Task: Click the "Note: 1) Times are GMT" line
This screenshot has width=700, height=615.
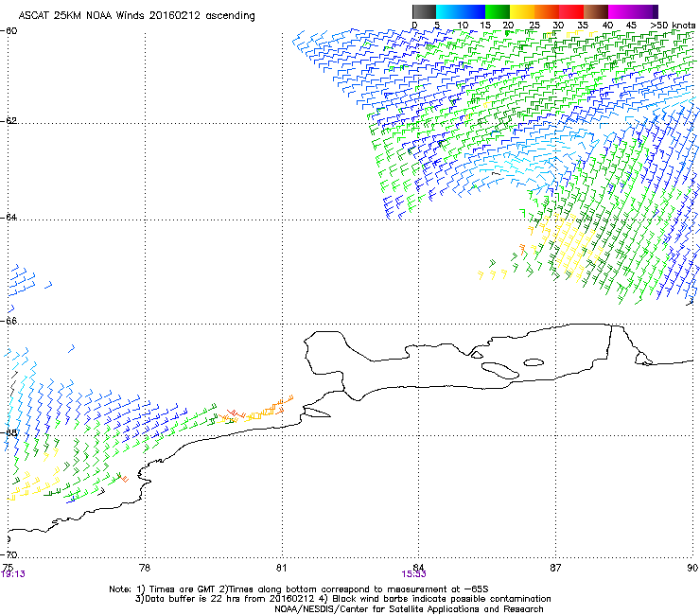Action: click(x=299, y=589)
